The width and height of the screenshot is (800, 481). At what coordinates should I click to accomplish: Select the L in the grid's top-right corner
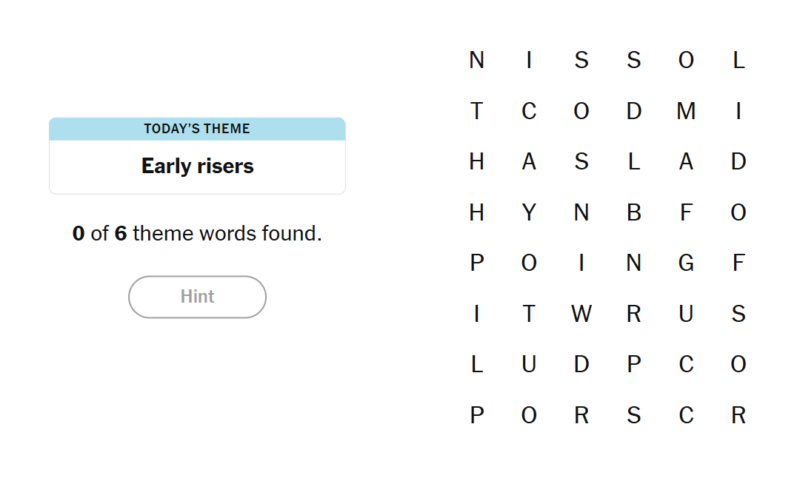(738, 61)
